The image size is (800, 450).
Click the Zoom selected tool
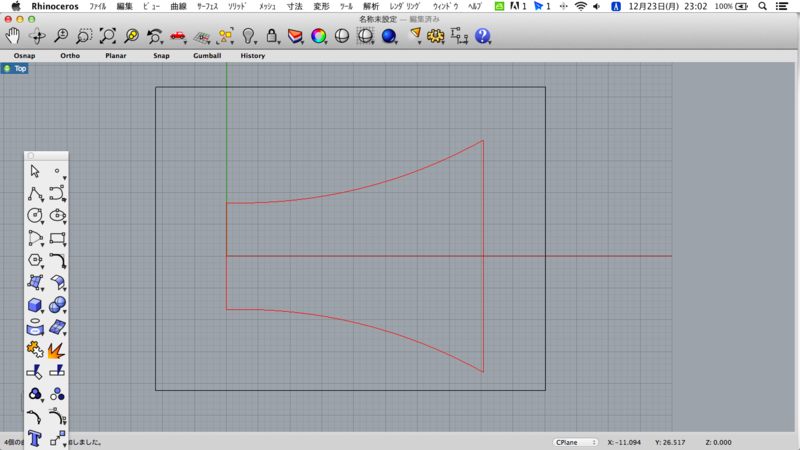coord(131,36)
